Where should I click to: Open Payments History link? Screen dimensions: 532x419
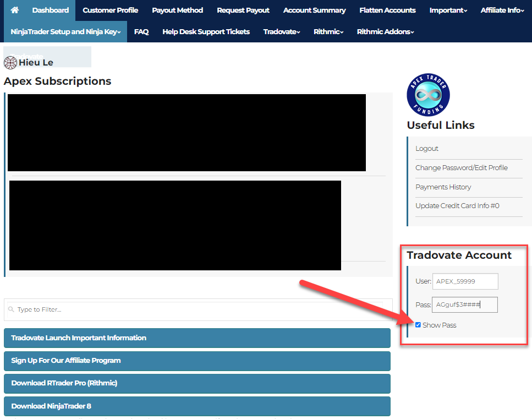(443, 187)
